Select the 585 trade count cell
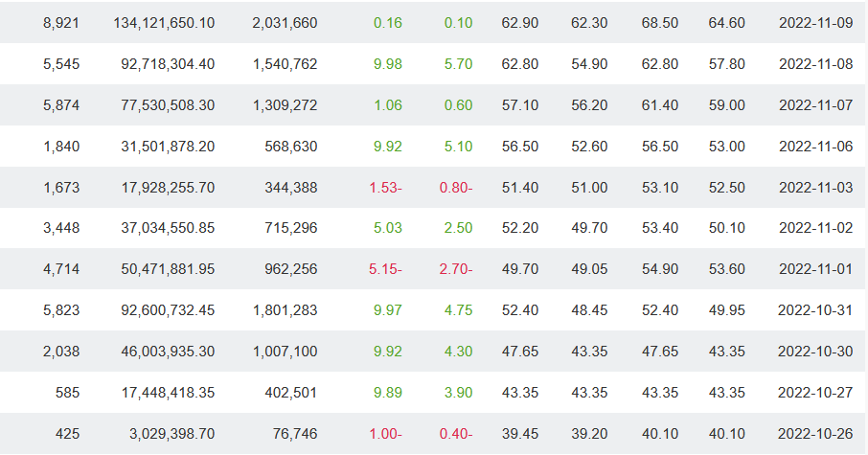The image size is (868, 455). tap(67, 393)
